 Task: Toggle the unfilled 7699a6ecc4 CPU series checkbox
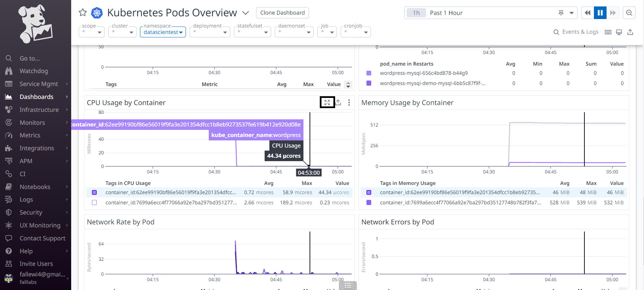(x=94, y=203)
